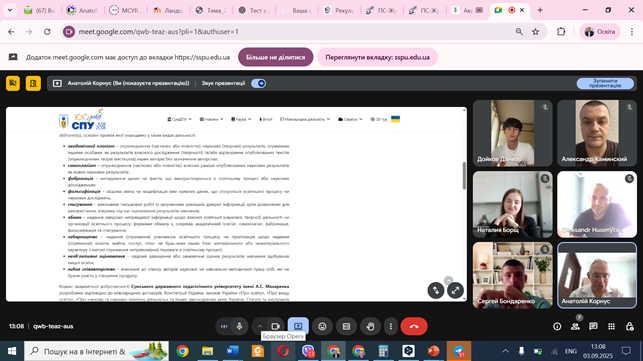
Task: Expand the Наука menu on the shared site
Action: (x=241, y=119)
